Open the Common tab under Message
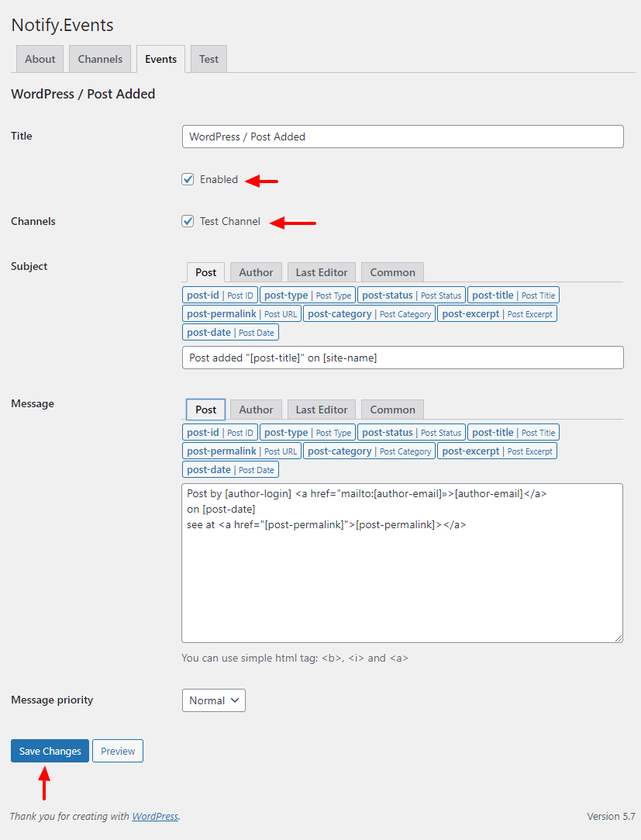 pyautogui.click(x=392, y=410)
